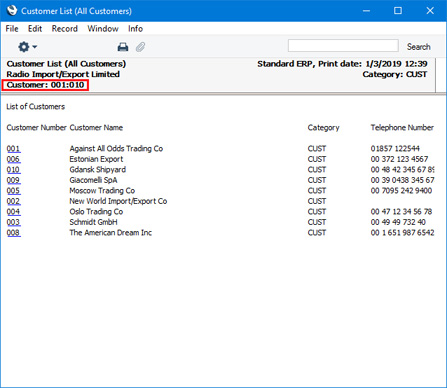Click CUST category in Gdansk Shipyard row
The width and height of the screenshot is (447, 388).
click(317, 170)
